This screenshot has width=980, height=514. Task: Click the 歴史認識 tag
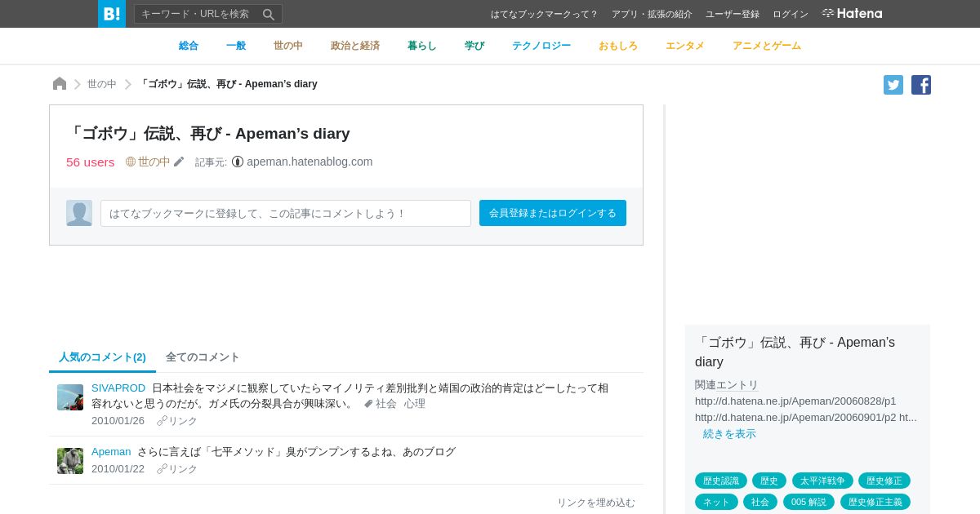721,481
